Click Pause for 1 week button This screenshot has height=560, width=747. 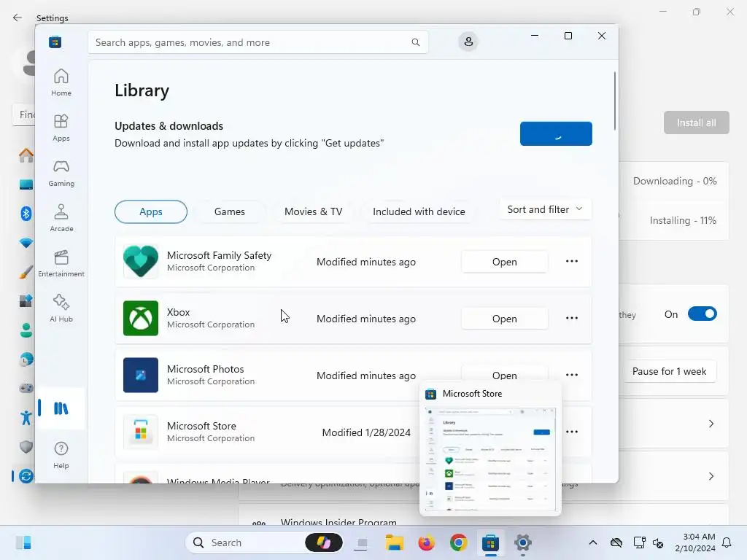click(670, 371)
